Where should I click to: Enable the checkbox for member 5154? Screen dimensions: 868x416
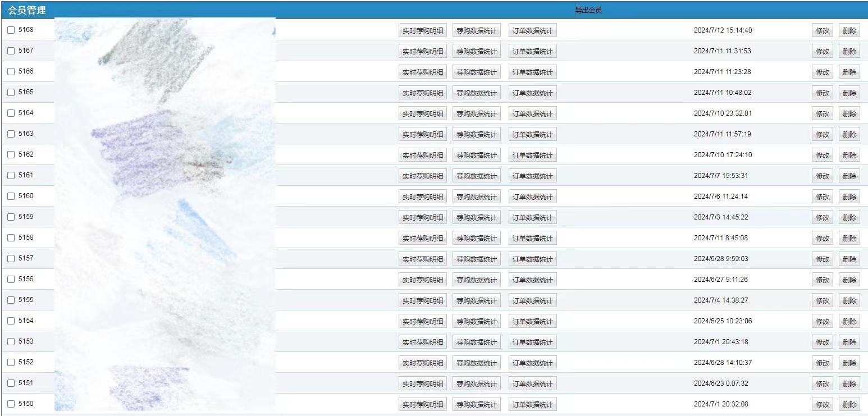[11, 321]
